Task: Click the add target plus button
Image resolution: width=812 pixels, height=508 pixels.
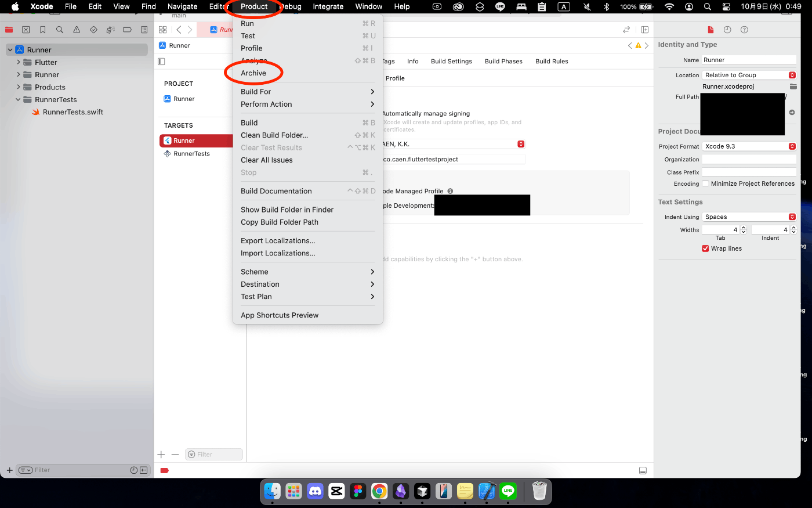Action: (161, 455)
